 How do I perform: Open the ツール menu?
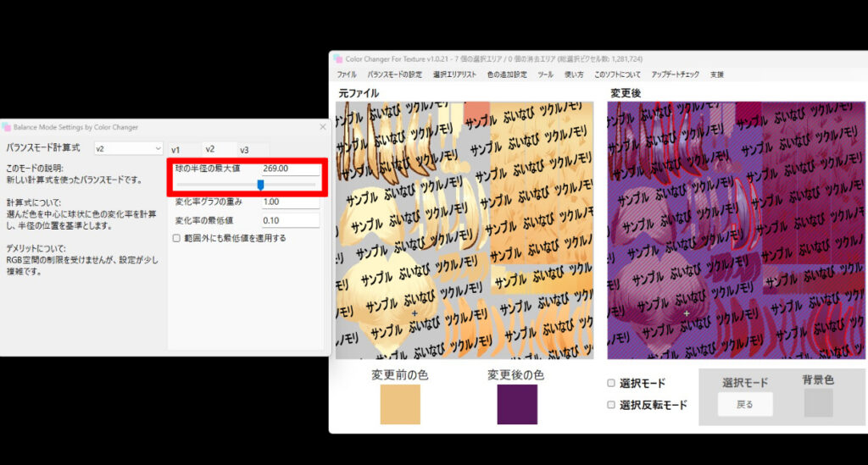(545, 75)
